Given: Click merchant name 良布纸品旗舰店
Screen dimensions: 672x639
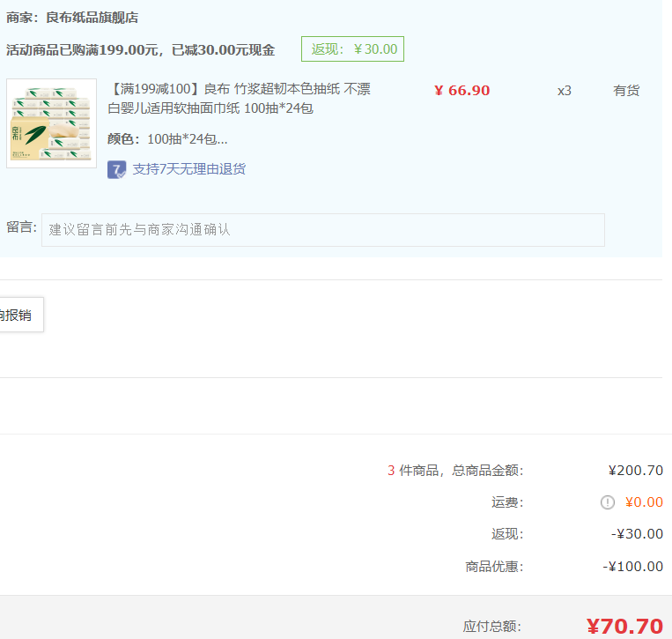Looking at the screenshot, I should click(x=92, y=18).
